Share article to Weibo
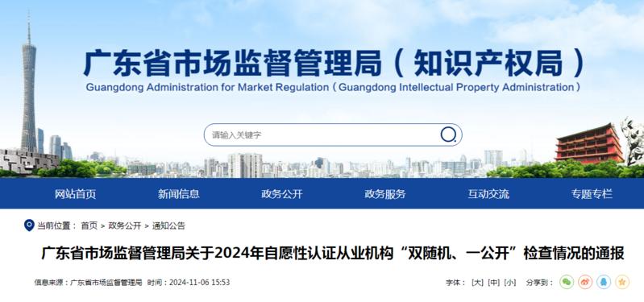The height and width of the screenshot is (302, 644). tap(585, 282)
